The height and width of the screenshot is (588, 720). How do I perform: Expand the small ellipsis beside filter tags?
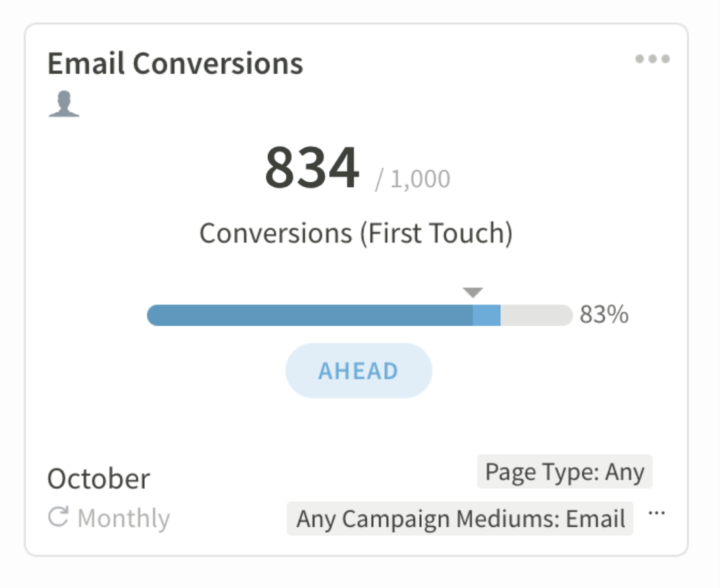656,514
